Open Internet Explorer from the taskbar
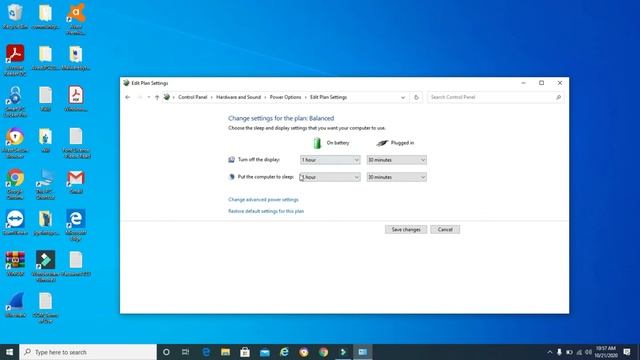The height and width of the screenshot is (360, 640). click(284, 352)
